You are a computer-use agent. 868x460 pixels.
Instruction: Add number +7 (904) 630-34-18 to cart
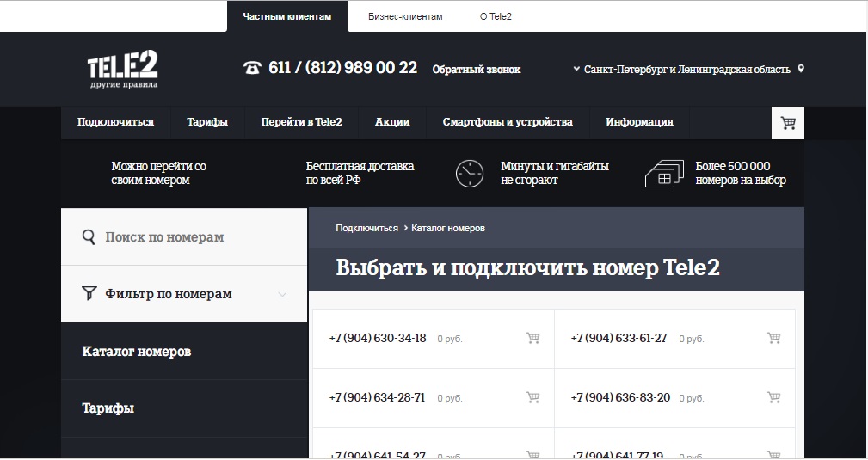pos(532,338)
